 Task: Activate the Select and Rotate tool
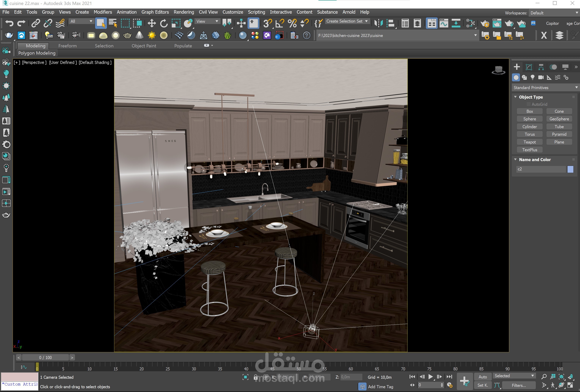tap(164, 23)
